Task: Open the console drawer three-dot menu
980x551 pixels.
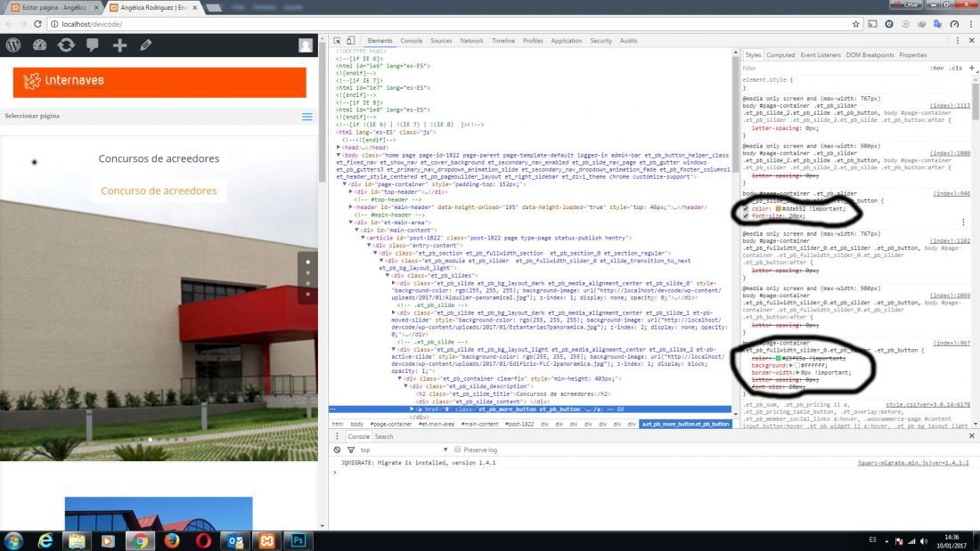Action: click(337, 436)
